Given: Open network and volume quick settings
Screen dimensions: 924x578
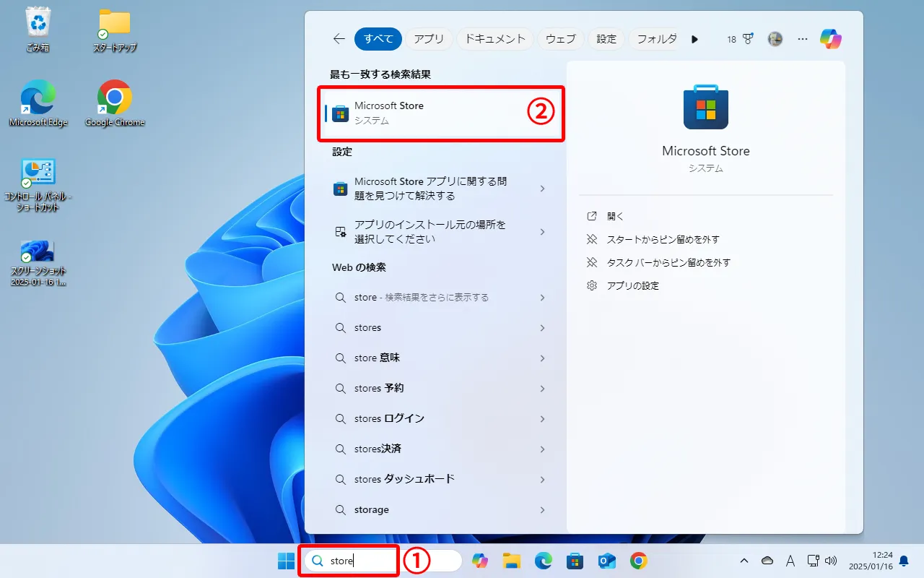Looking at the screenshot, I should point(821,561).
